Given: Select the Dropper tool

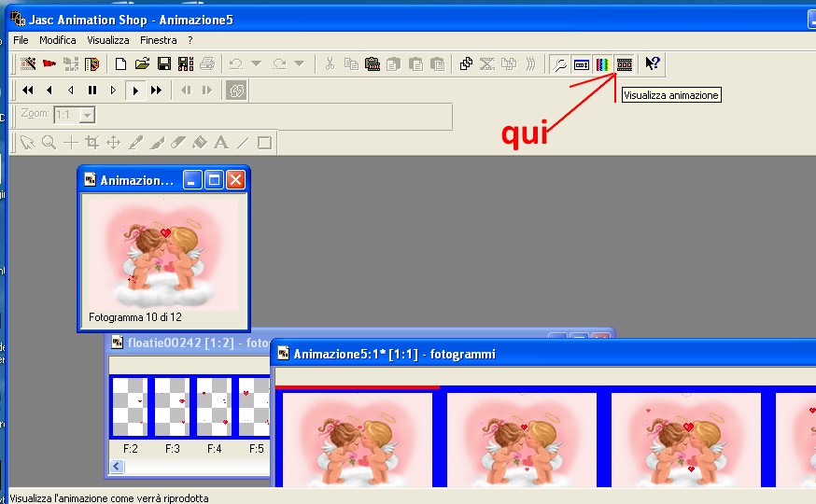Looking at the screenshot, I should 135,142.
